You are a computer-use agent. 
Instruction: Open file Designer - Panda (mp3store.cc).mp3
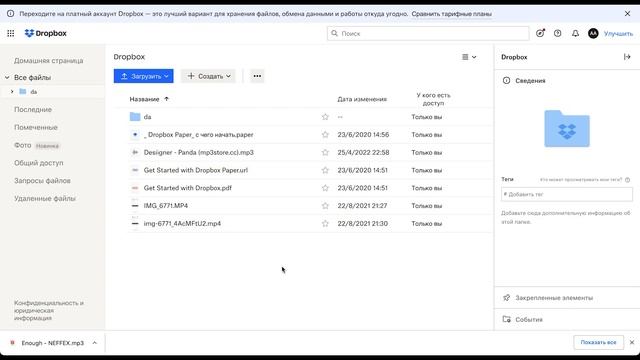pyautogui.click(x=198, y=152)
